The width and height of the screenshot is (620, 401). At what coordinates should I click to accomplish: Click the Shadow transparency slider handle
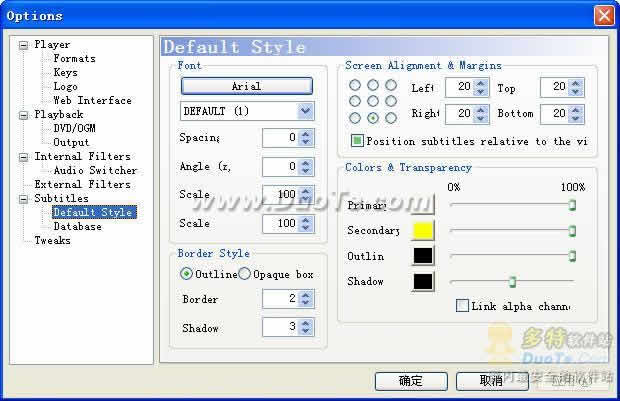tap(512, 282)
